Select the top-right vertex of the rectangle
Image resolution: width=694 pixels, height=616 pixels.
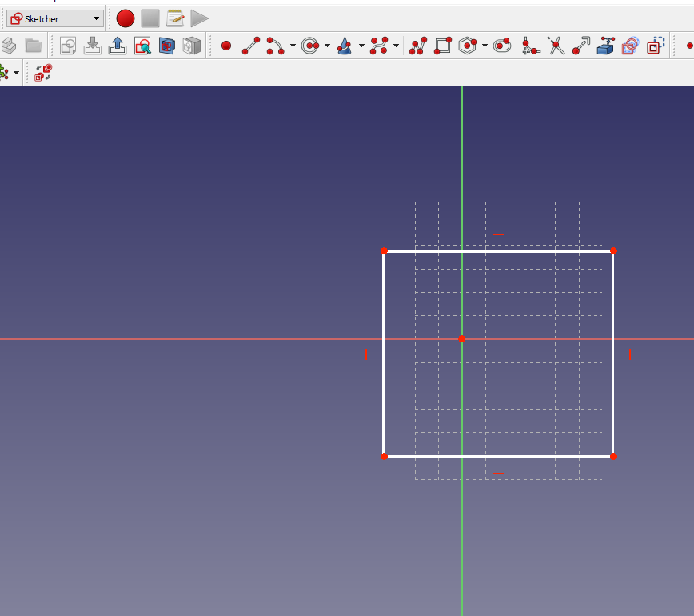coord(613,251)
